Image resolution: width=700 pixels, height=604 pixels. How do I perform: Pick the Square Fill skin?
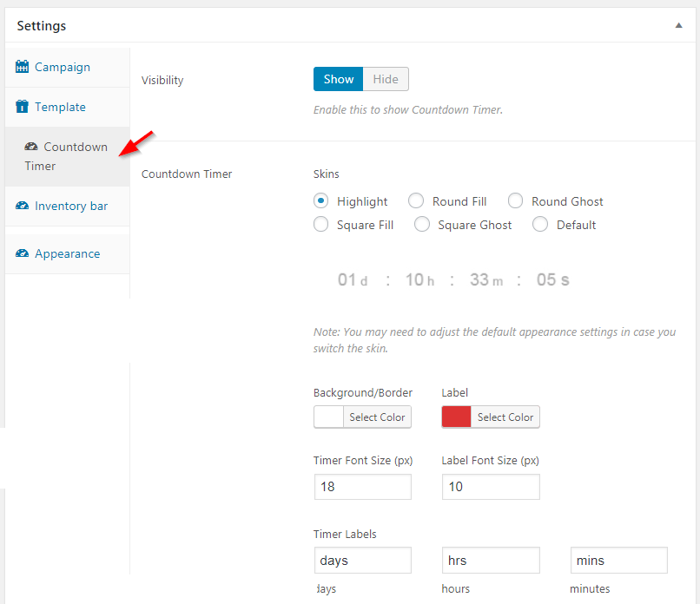point(321,224)
